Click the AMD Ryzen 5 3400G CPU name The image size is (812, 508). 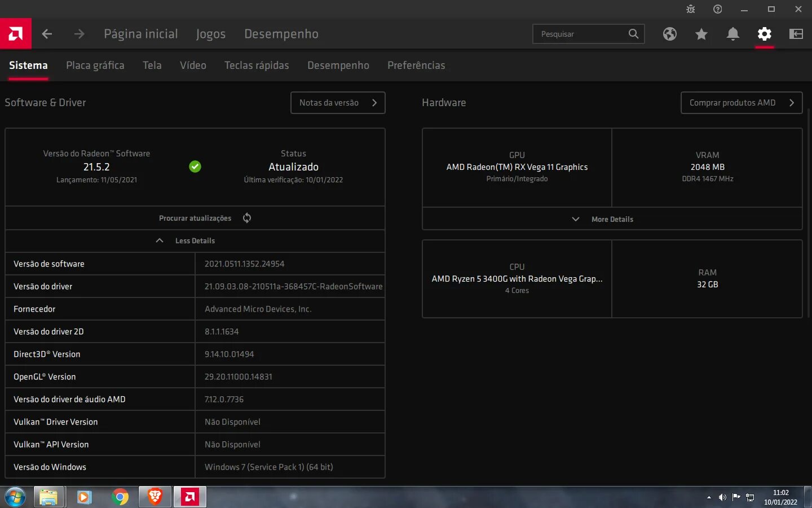click(x=517, y=279)
